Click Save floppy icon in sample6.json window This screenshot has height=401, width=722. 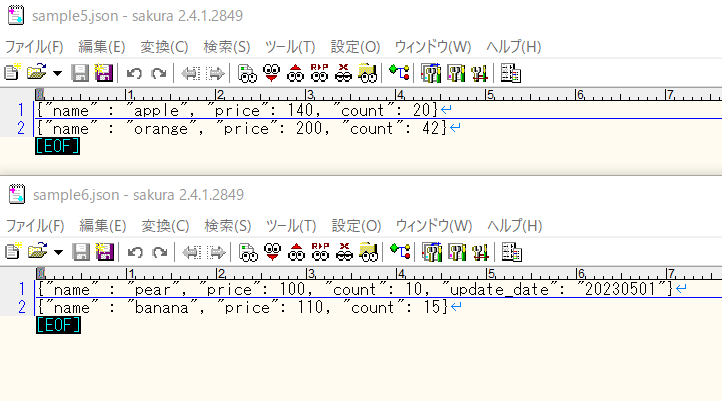coord(81,252)
